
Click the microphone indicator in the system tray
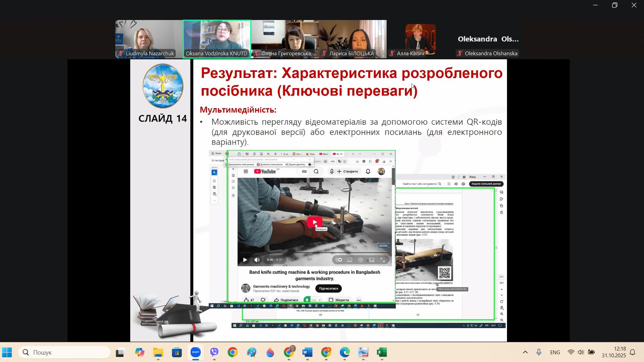pos(539,353)
